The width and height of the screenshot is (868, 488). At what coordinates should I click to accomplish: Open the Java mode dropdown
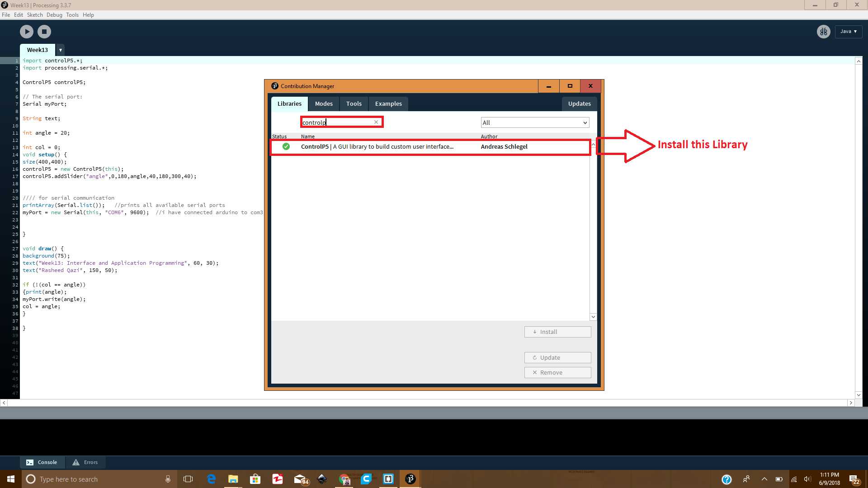[x=849, y=32]
